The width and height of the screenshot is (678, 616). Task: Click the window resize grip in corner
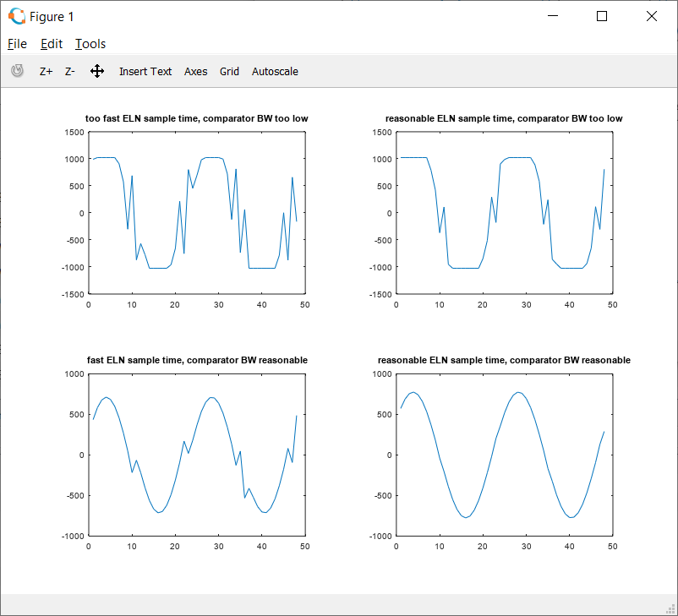coord(670,608)
